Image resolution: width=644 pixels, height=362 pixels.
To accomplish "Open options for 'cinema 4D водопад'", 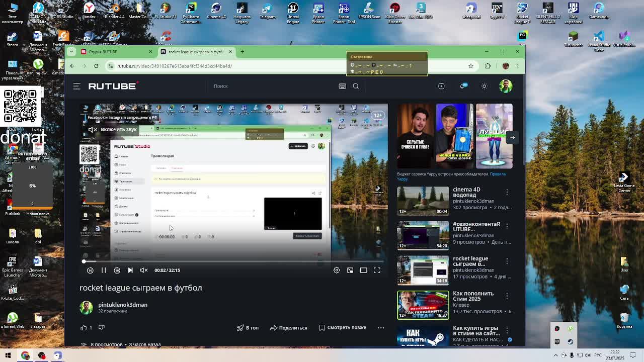I will click(507, 192).
